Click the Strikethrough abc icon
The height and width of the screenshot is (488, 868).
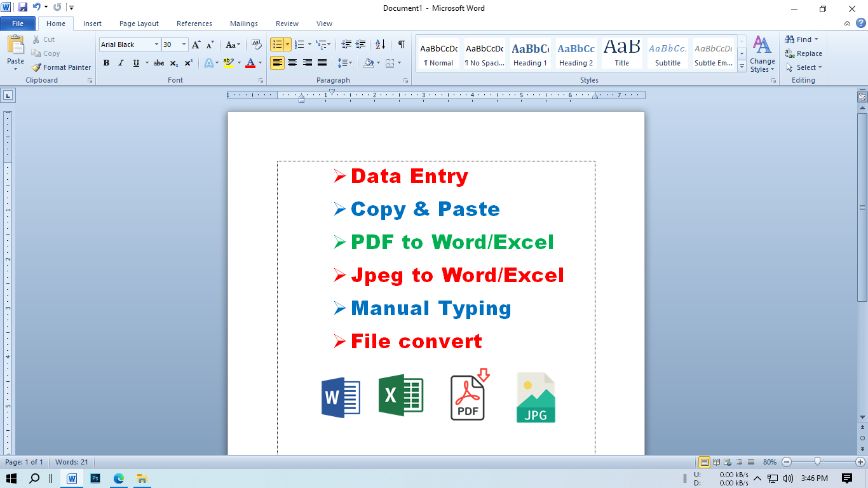[159, 63]
